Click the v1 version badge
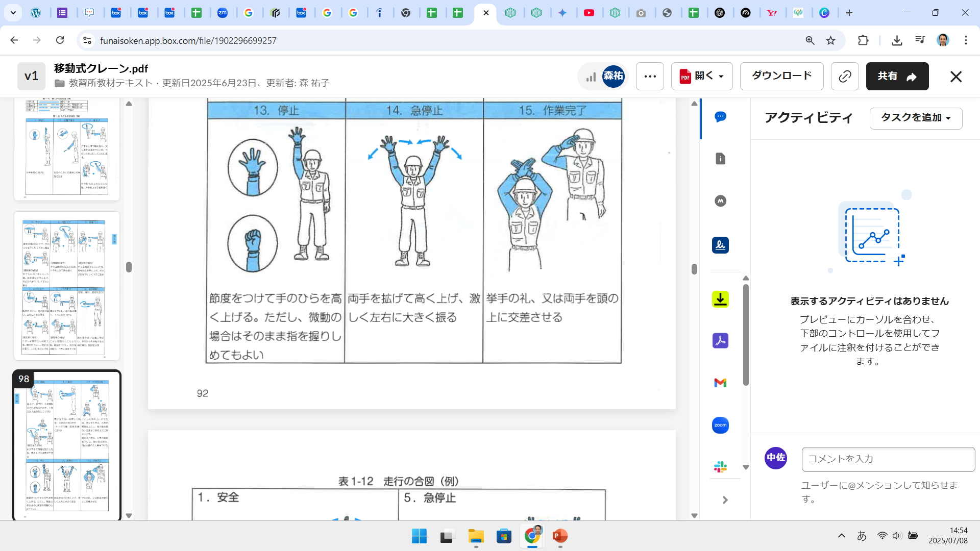Viewport: 980px width, 551px height. (x=31, y=77)
